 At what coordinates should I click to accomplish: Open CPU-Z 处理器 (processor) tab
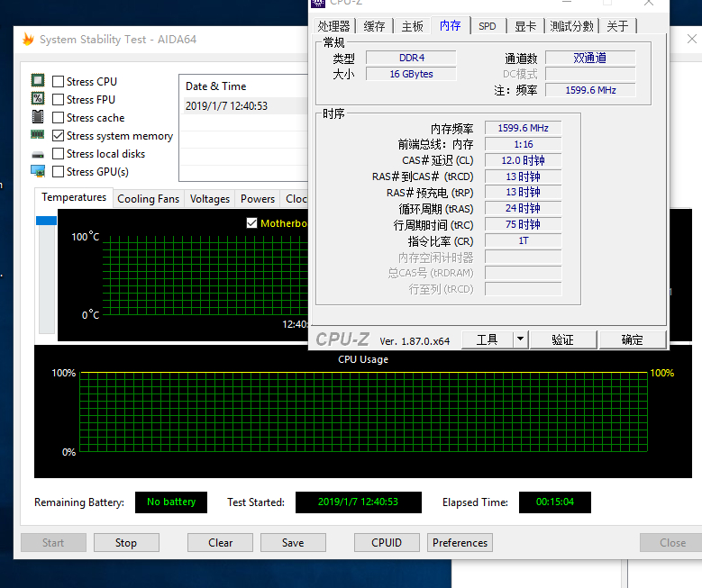(334, 26)
